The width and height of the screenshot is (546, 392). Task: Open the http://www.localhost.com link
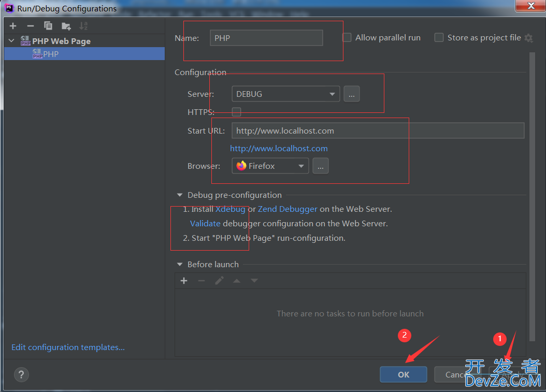coord(279,148)
